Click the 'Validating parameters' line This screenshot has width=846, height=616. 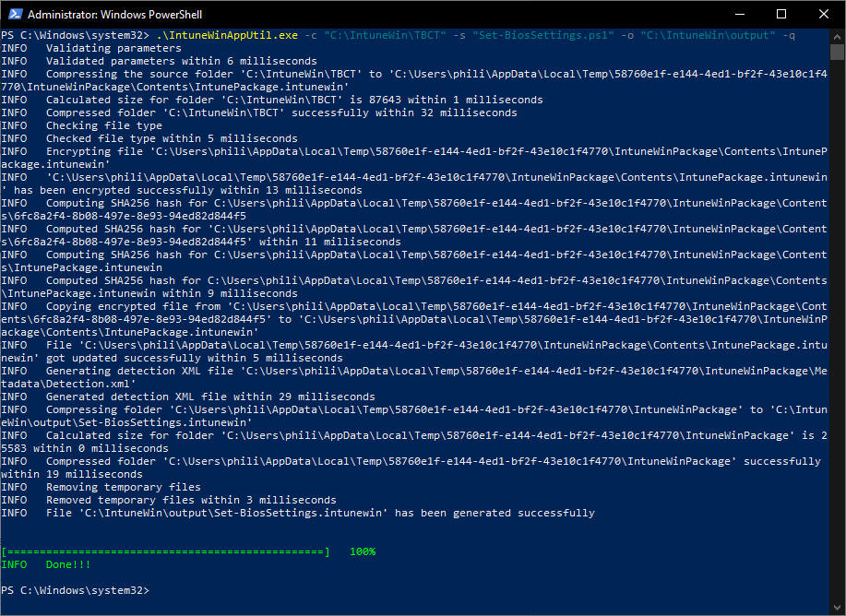[x=91, y=49]
